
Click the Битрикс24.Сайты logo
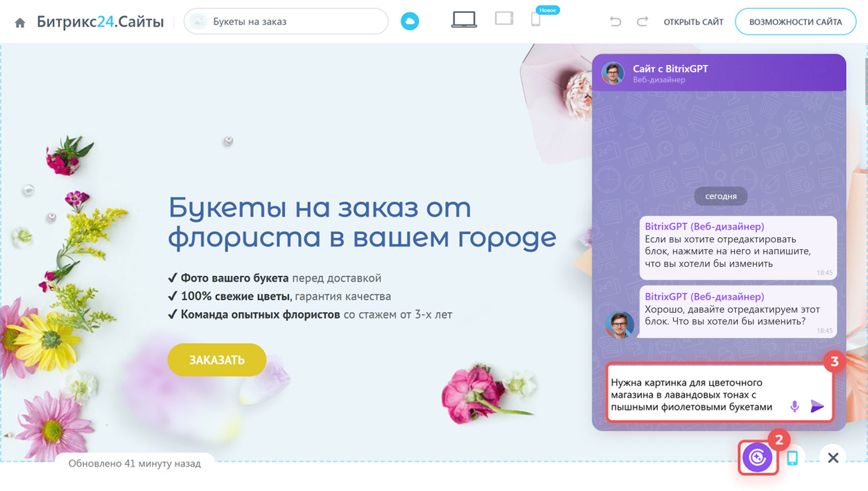[100, 22]
